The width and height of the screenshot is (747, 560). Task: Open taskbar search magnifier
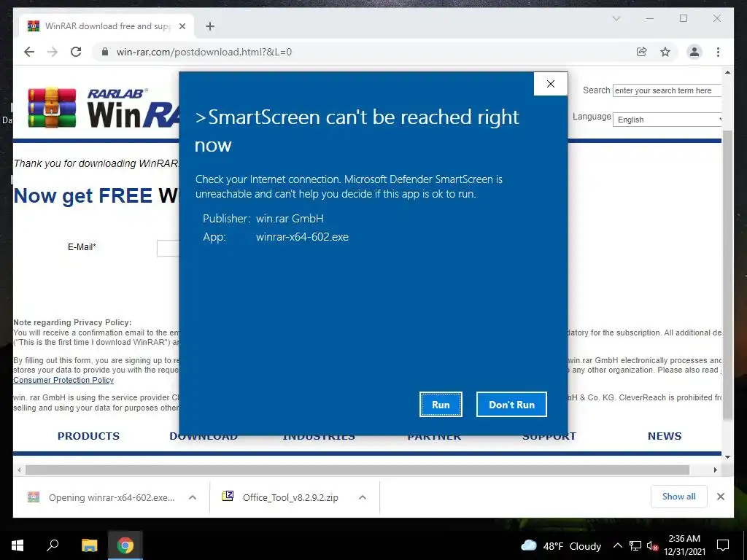53,545
